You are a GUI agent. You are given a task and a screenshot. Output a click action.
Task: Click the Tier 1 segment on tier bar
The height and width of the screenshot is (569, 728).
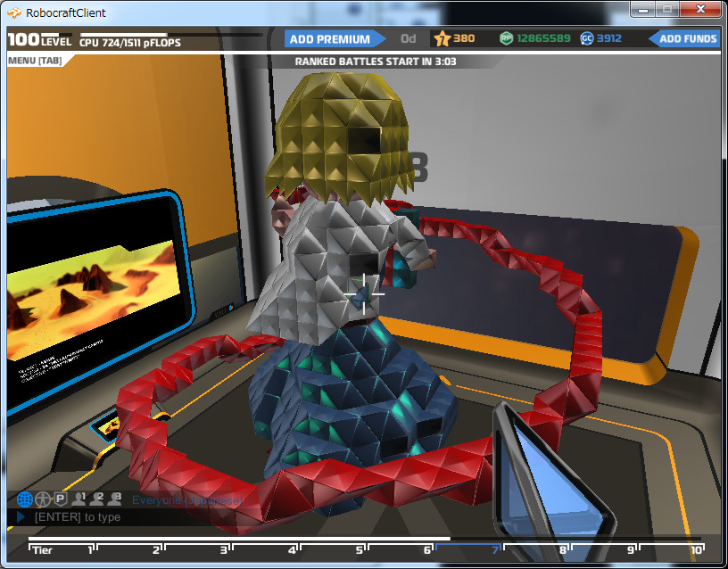pyautogui.click(x=62, y=549)
